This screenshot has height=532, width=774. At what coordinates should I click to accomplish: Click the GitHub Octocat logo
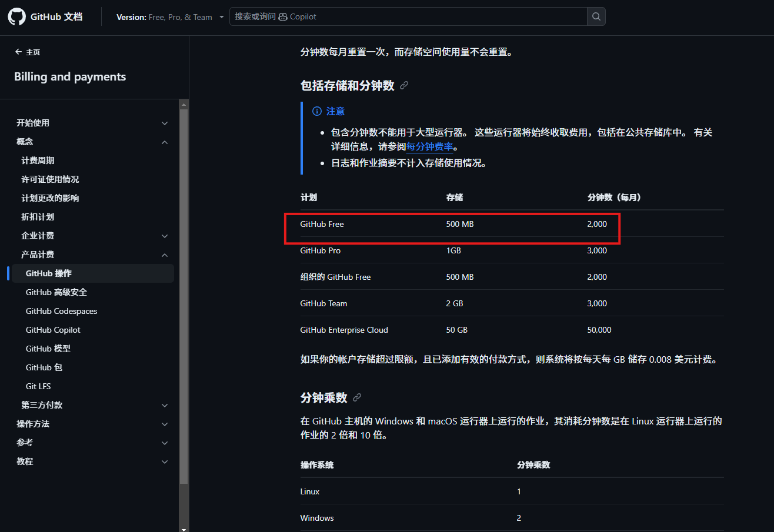click(16, 16)
